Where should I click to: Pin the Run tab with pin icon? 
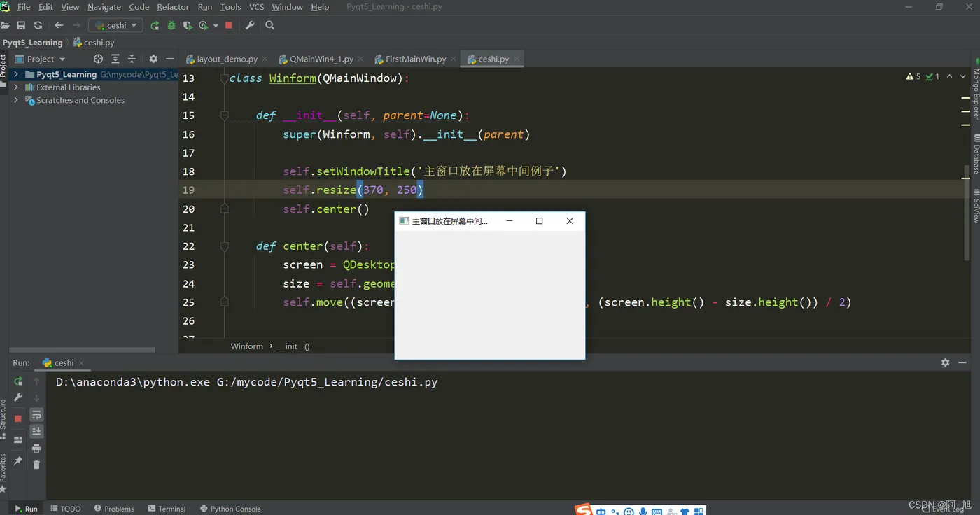(x=18, y=461)
